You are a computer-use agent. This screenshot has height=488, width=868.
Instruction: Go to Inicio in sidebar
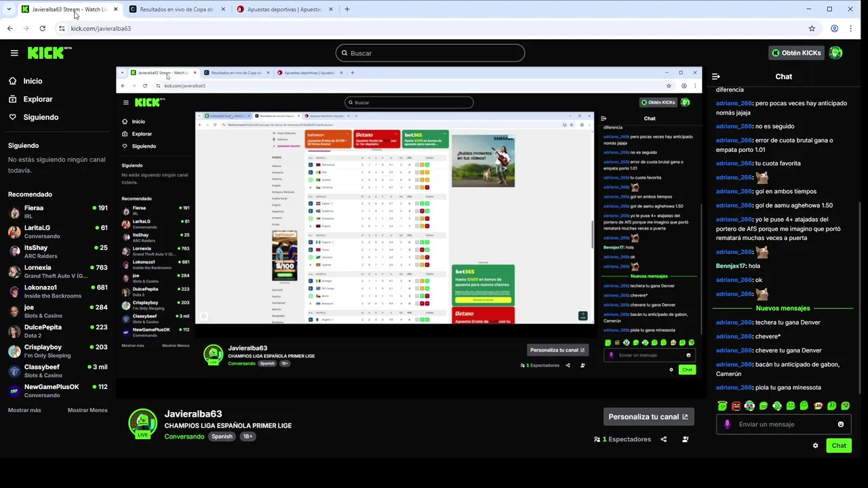pos(26,81)
